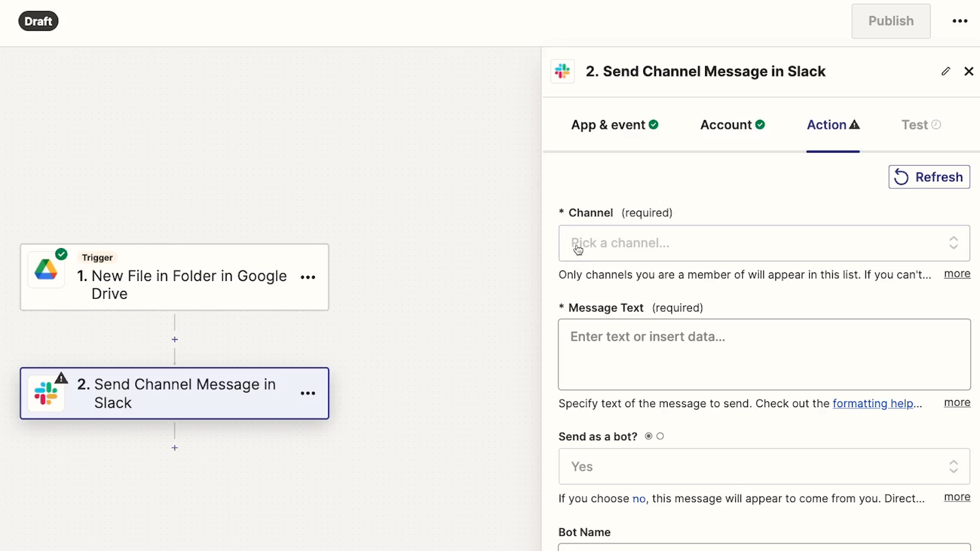Add a step below the Slack action
The height and width of the screenshot is (551, 980).
point(175,448)
